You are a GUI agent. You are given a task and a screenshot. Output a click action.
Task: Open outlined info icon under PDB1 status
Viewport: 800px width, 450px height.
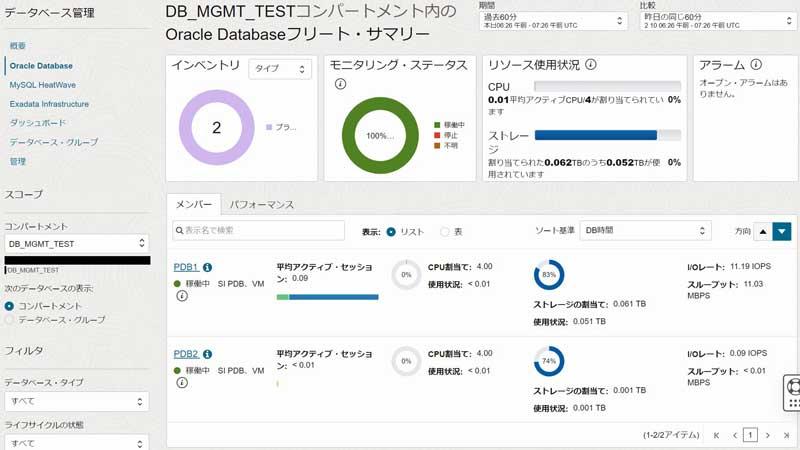182,296
